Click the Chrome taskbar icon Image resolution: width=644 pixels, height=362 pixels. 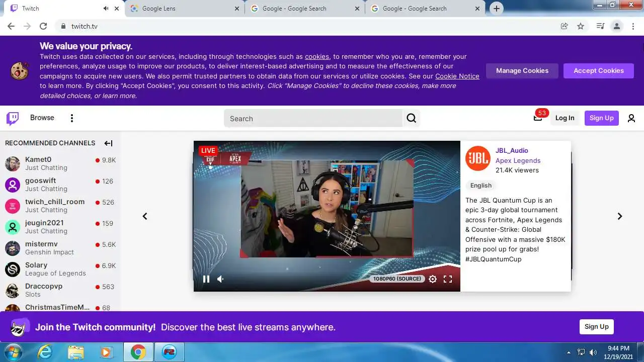(138, 352)
